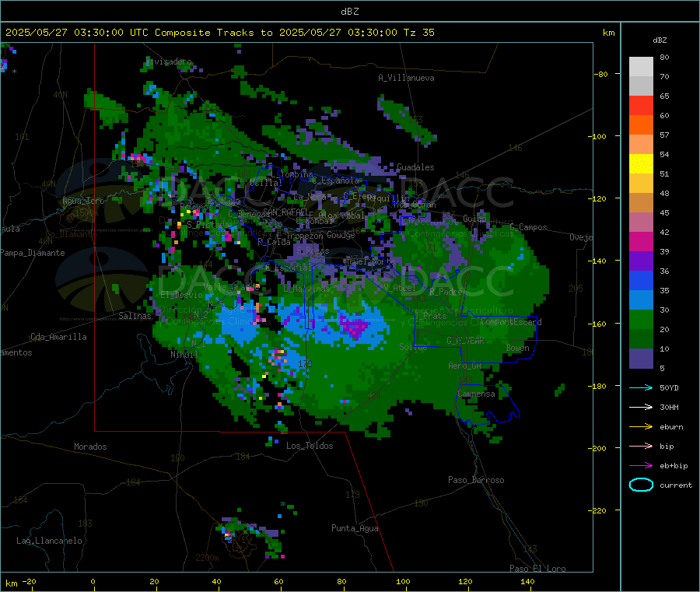Click the 'Morados' map label
700x592 pixels.
click(x=90, y=447)
